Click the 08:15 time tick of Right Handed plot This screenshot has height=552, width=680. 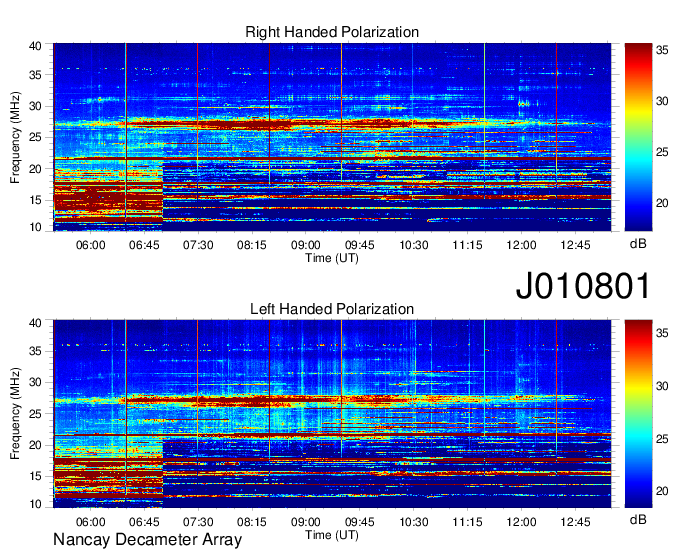tap(252, 245)
